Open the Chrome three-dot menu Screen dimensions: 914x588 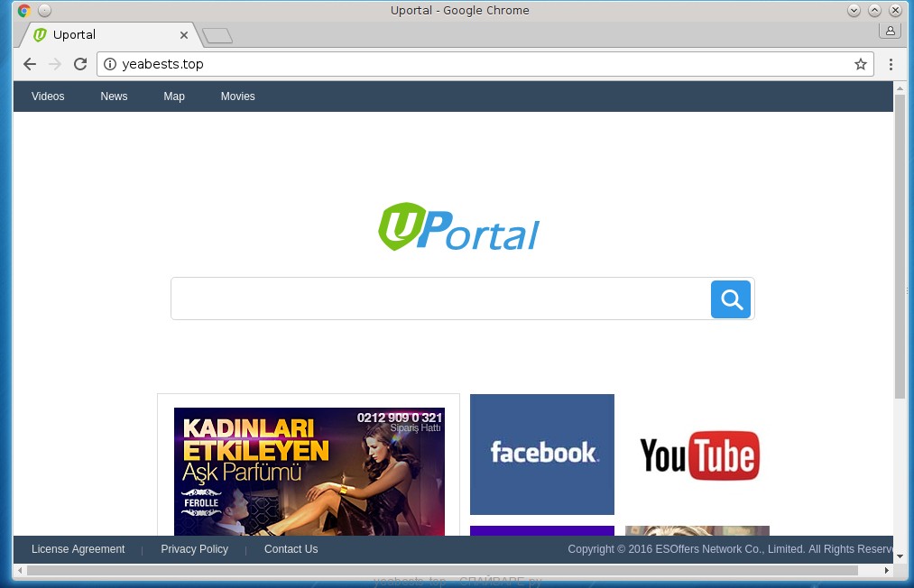891,64
